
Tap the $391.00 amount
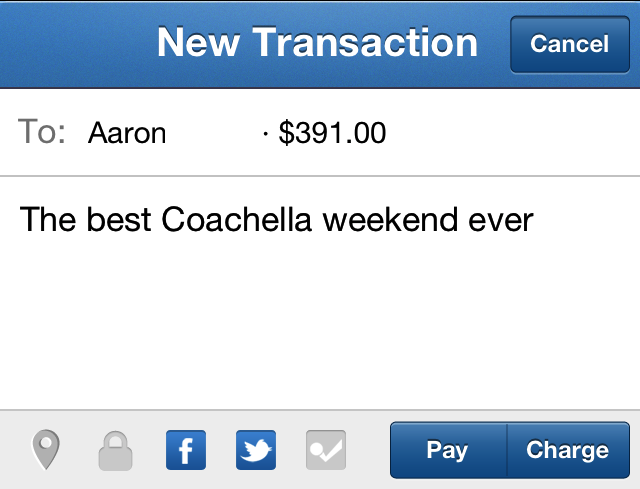click(x=332, y=133)
